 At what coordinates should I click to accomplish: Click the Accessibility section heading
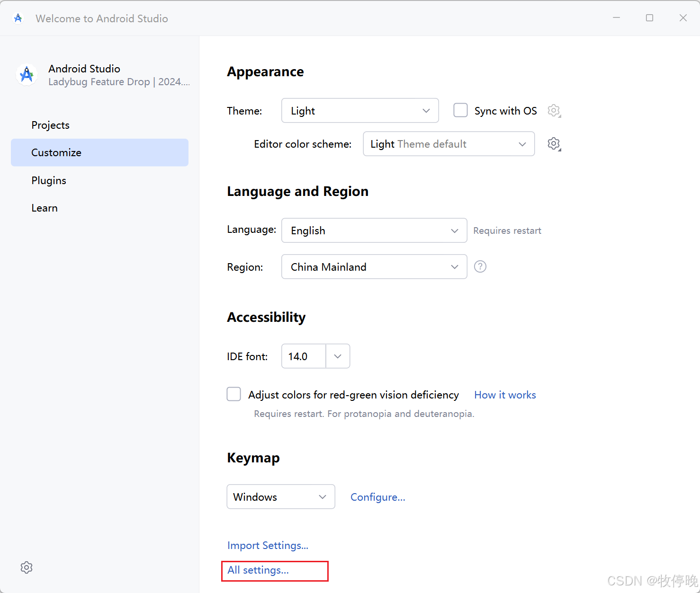tap(266, 317)
